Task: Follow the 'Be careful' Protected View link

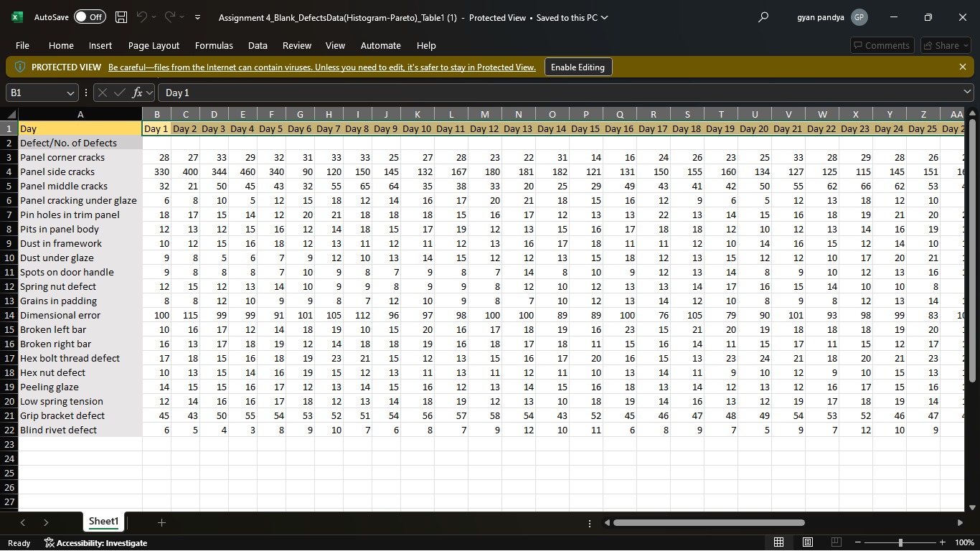Action: point(322,67)
